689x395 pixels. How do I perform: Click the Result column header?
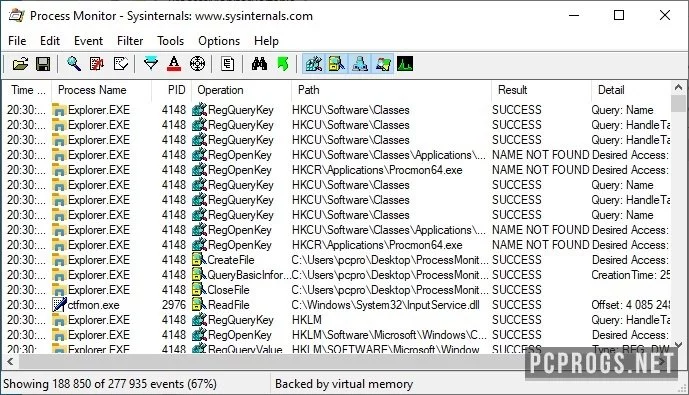[542, 90]
